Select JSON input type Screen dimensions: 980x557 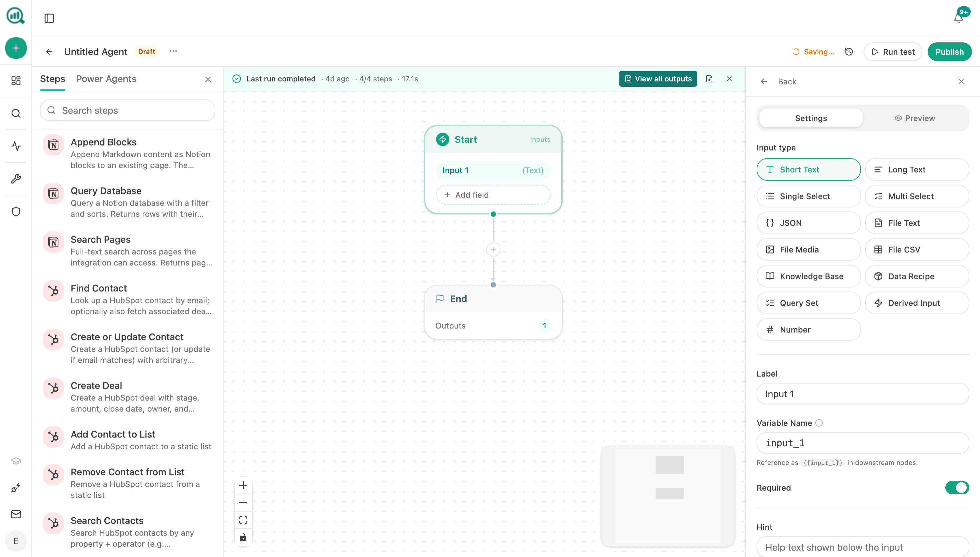pyautogui.click(x=809, y=223)
